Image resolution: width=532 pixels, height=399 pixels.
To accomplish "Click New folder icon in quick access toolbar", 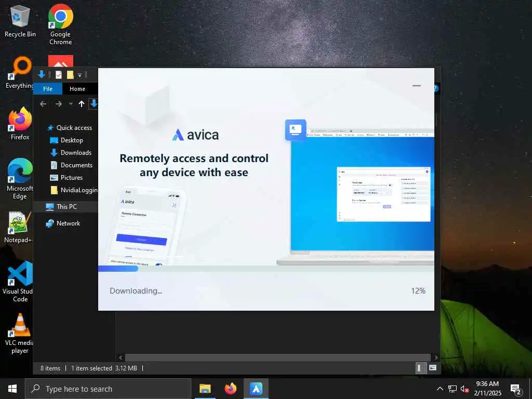I will 70,75.
